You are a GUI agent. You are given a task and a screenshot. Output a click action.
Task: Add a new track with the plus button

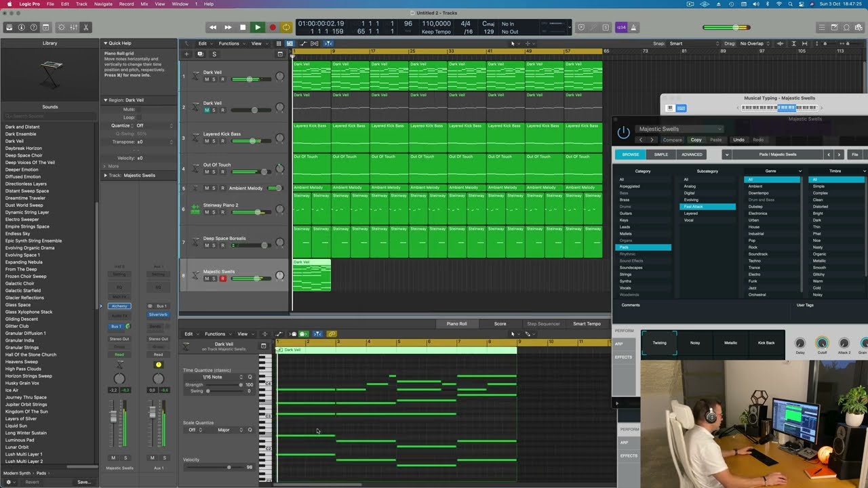coord(187,54)
